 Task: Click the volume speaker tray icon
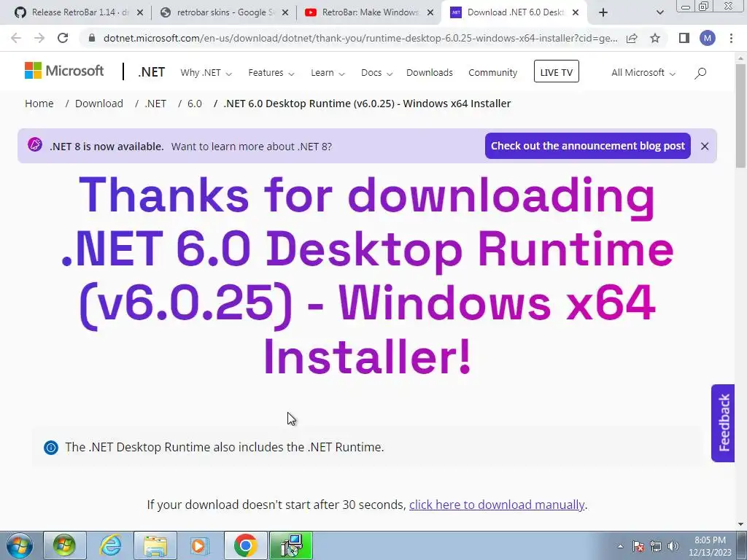click(x=673, y=546)
